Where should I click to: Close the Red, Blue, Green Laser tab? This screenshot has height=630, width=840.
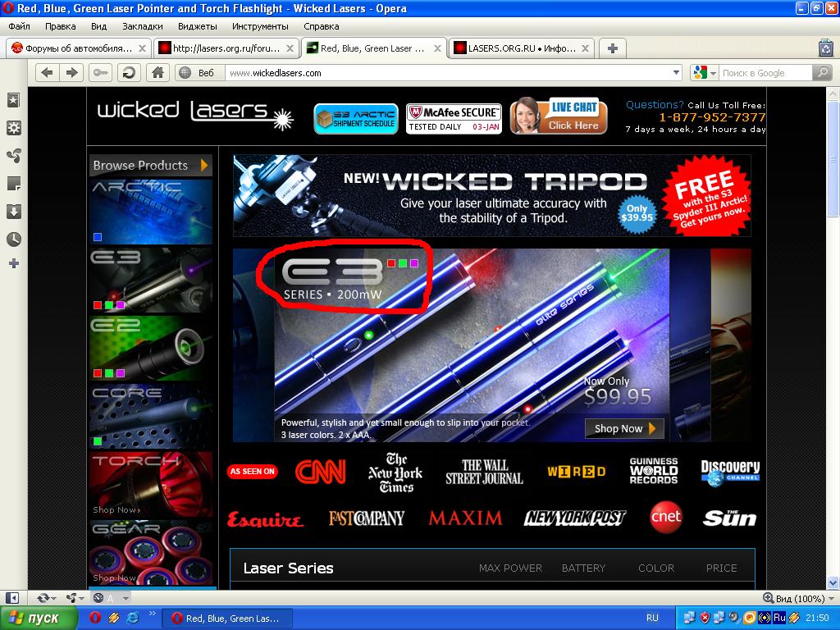pyautogui.click(x=437, y=48)
